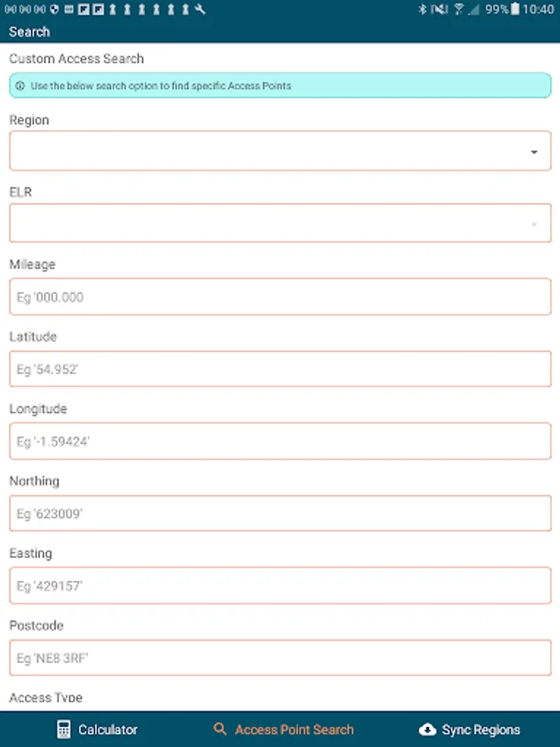Image resolution: width=560 pixels, height=747 pixels.
Task: Tap the Sync Regions cloud download icon
Action: point(427,730)
